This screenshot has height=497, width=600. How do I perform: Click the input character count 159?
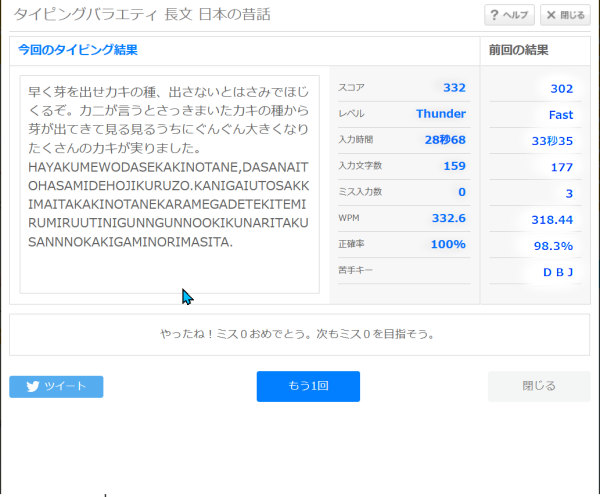[454, 166]
